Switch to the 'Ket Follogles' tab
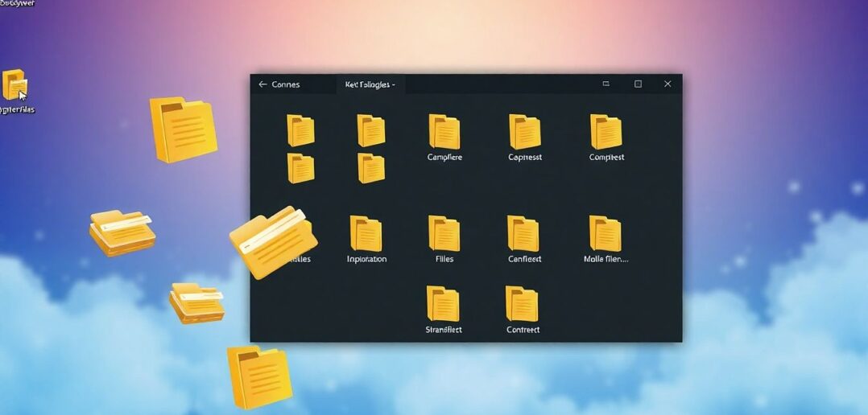This screenshot has width=868, height=415. 370,84
